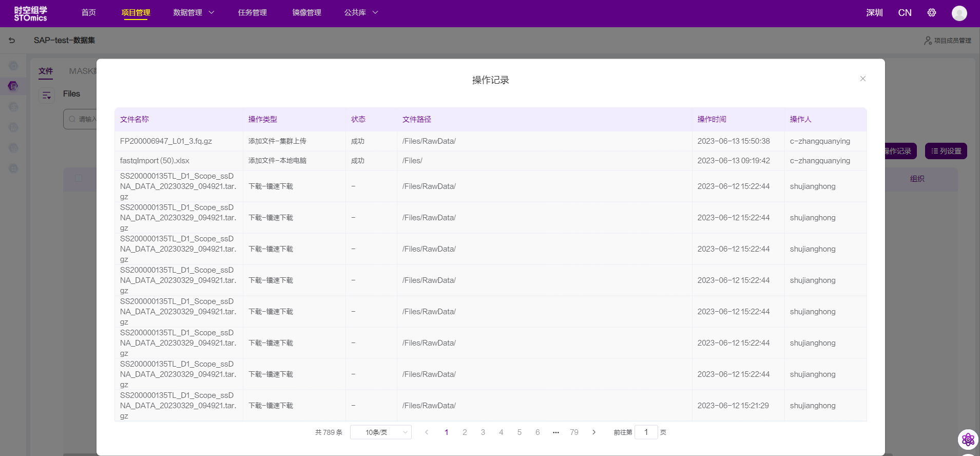This screenshot has width=980, height=456.
Task: Click the highlighted sidebar data icon
Action: pyautogui.click(x=13, y=86)
